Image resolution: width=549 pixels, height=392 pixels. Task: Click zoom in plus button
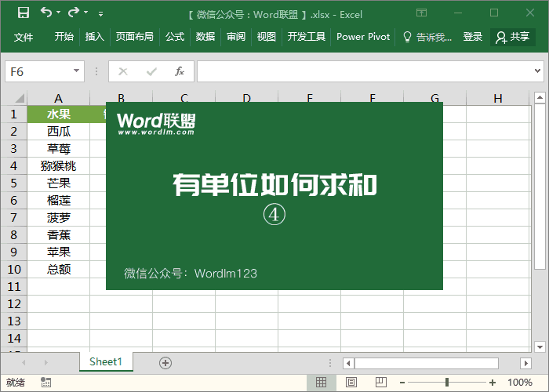493,383
